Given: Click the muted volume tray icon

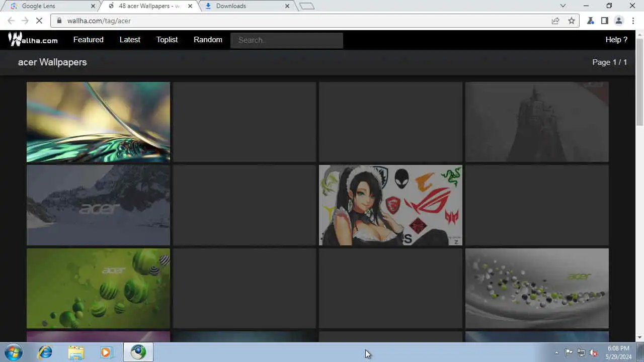Looking at the screenshot, I should tap(594, 352).
